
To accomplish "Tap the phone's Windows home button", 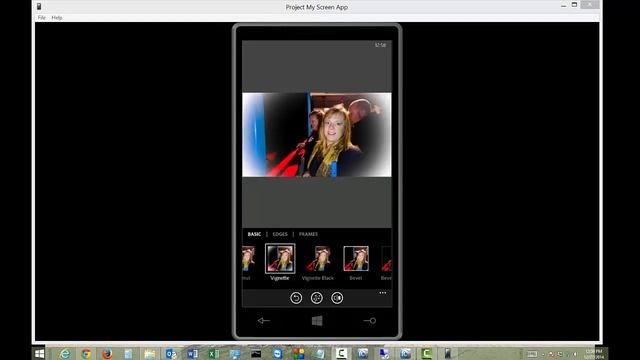I will click(317, 321).
